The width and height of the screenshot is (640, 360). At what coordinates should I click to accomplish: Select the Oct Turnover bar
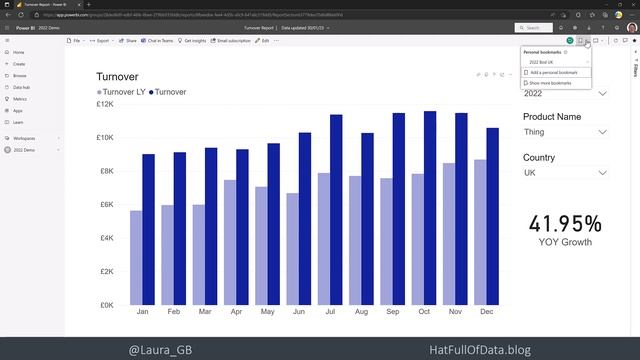pyautogui.click(x=430, y=208)
